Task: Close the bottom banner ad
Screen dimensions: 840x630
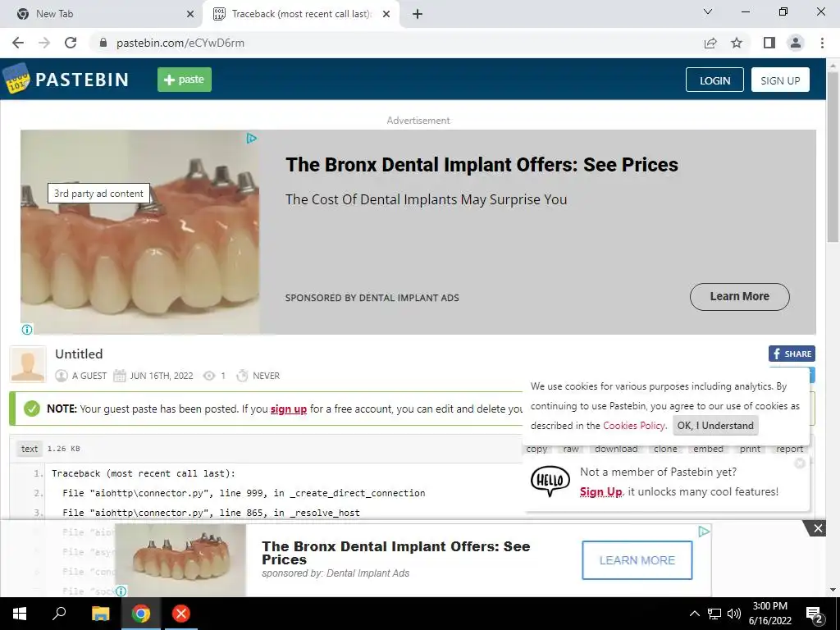Action: [x=818, y=529]
